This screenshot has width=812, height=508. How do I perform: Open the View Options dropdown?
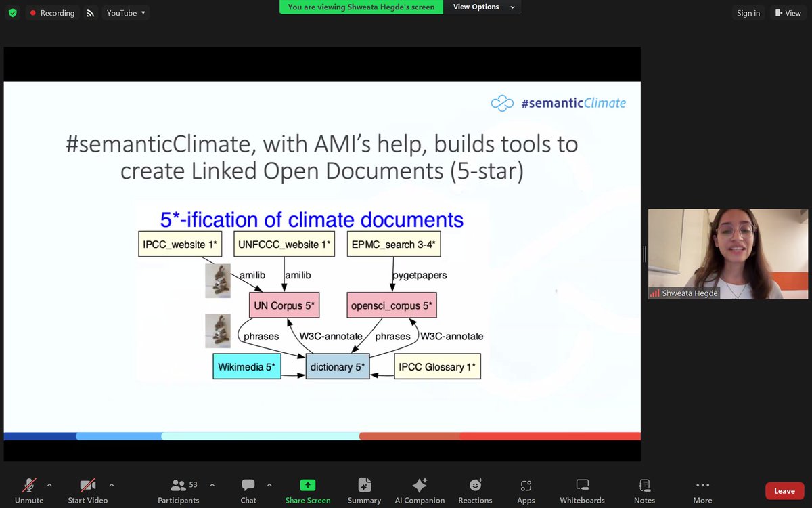(x=483, y=7)
